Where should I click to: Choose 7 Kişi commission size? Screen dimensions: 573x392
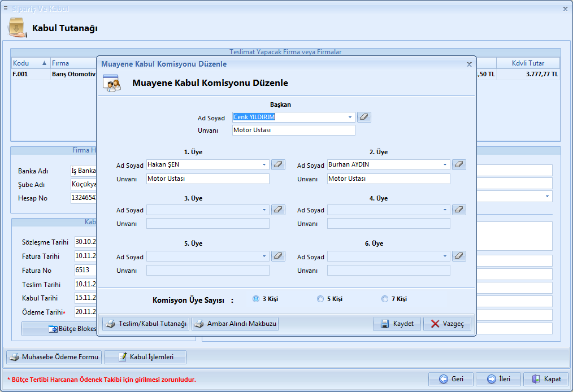[x=385, y=299]
